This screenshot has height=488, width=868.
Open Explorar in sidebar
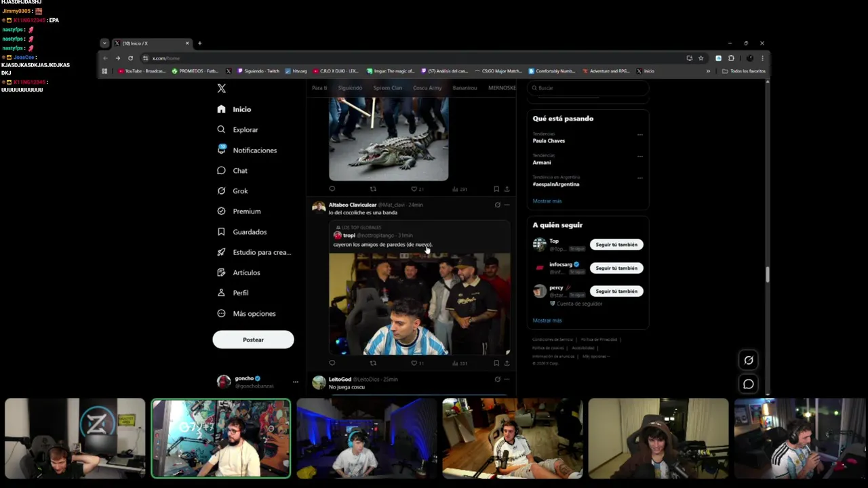click(237, 129)
